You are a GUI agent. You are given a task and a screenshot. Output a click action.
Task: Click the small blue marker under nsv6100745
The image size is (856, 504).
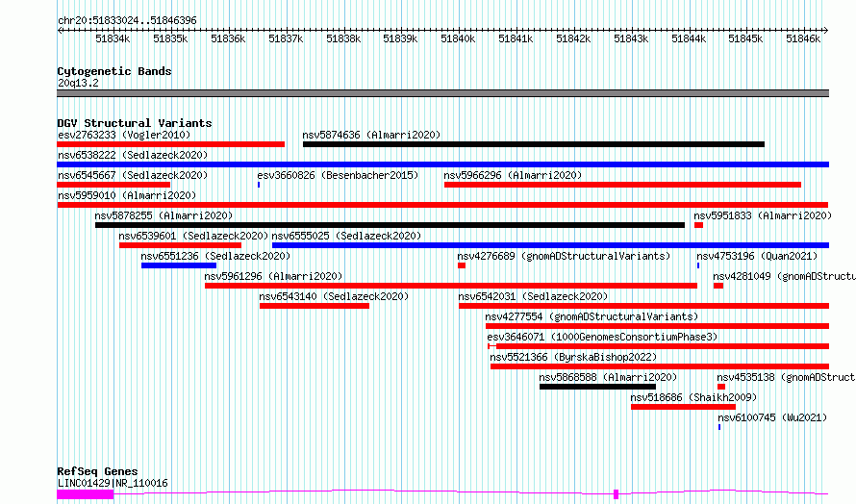click(719, 427)
